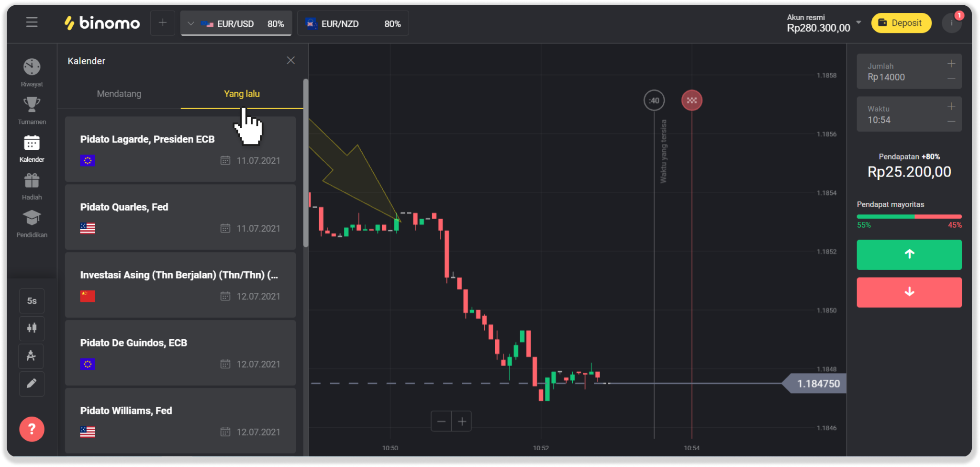This screenshot has height=467, width=980.
Task: Open the Pendidikan graduation cap icon
Action: point(32,218)
